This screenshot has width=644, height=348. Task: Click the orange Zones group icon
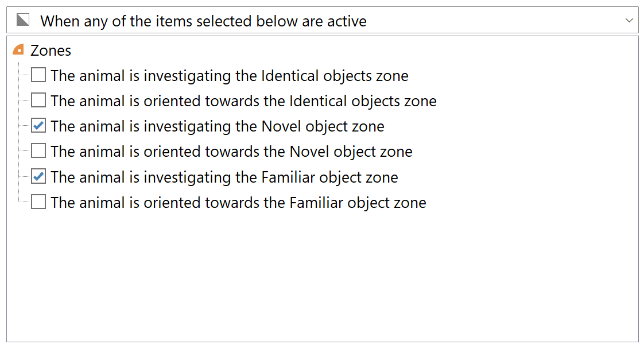pyautogui.click(x=18, y=50)
